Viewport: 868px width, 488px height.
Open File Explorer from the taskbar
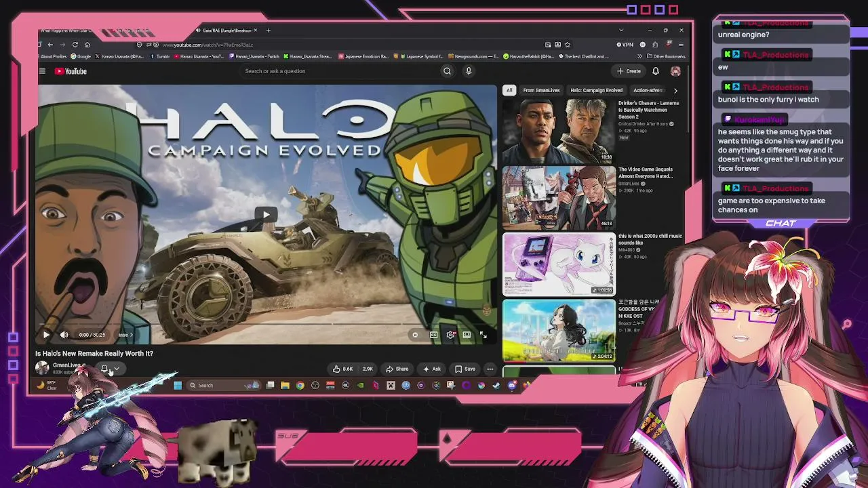coord(285,386)
